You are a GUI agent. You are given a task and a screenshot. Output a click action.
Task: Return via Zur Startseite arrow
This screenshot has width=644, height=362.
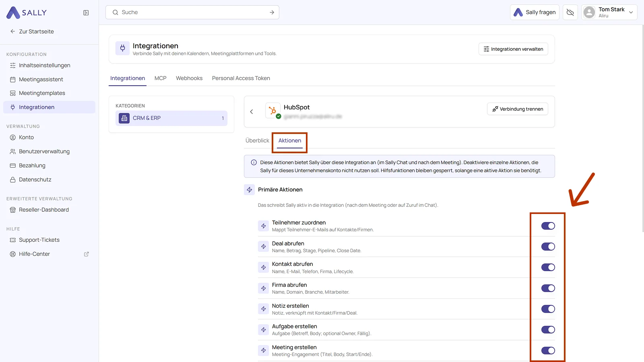[13, 31]
